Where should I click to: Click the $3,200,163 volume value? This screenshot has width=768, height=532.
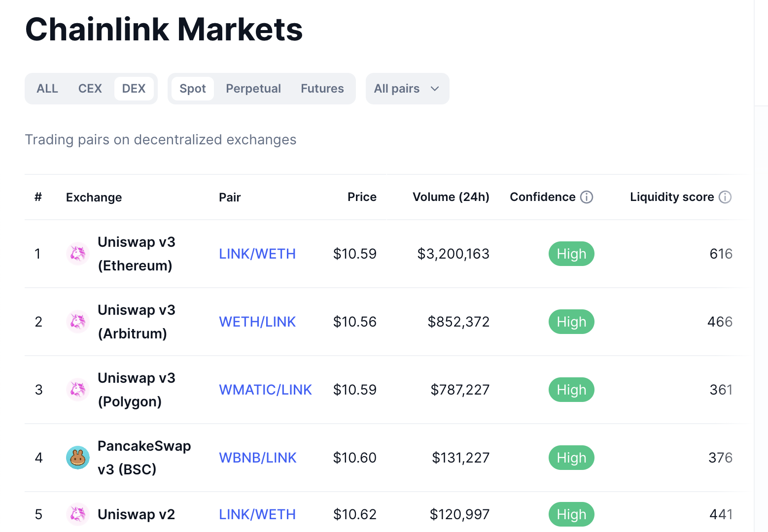(x=454, y=254)
